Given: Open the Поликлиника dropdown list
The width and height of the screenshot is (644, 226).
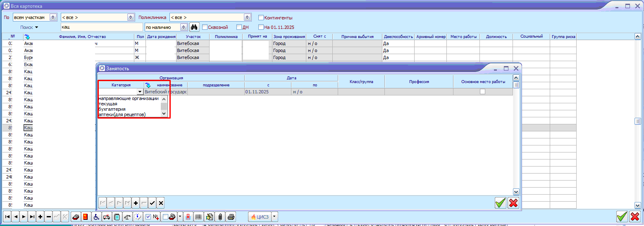Looking at the screenshot, I should click(247, 17).
